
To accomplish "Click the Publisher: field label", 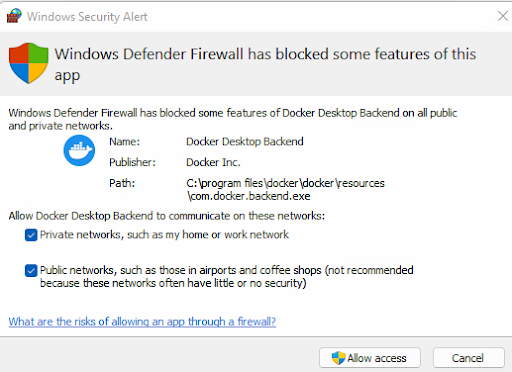I will point(132,162).
